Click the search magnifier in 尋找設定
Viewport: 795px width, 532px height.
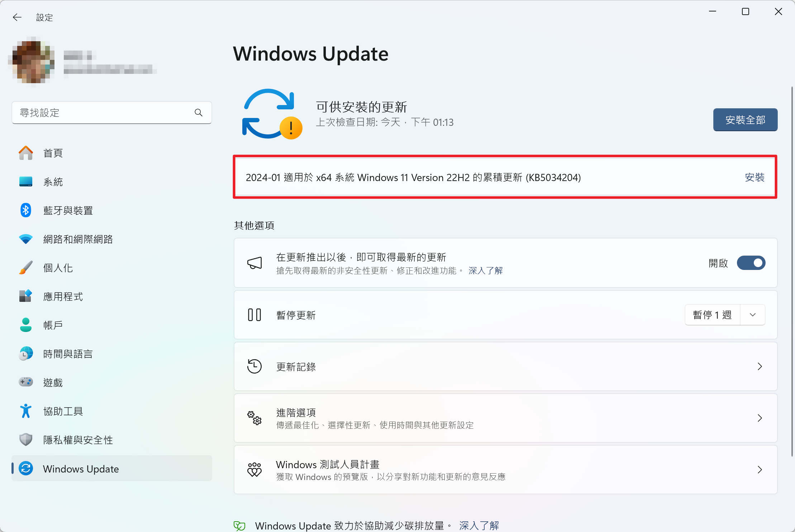click(x=199, y=113)
